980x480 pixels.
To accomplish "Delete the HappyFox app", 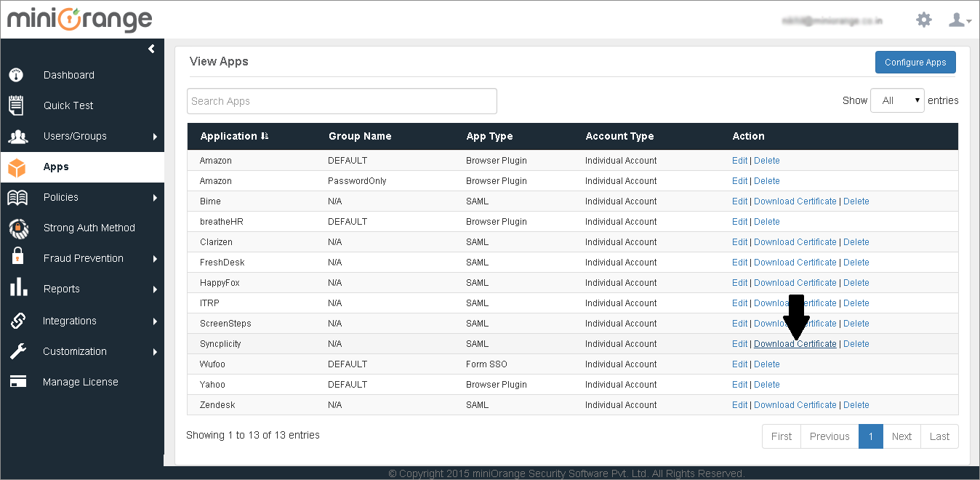I will [x=856, y=283].
